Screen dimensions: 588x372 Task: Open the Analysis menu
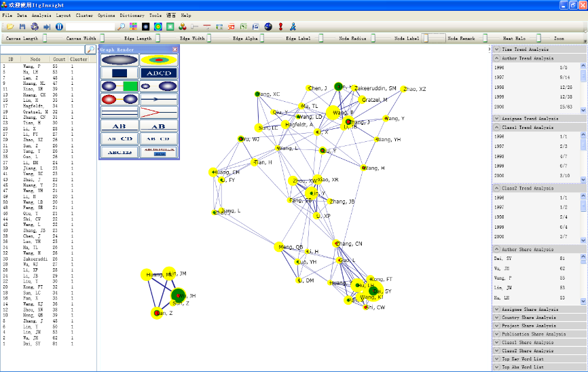(41, 16)
